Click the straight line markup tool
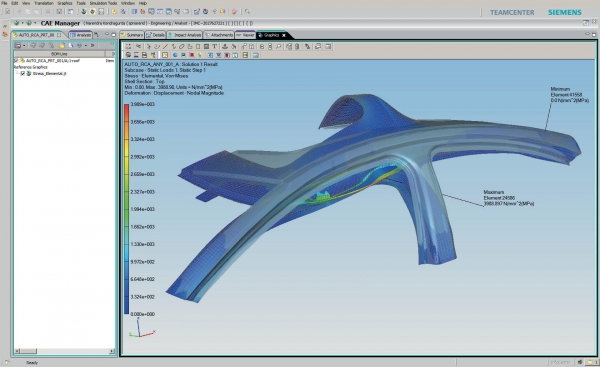600x367 pixels. 166,47
